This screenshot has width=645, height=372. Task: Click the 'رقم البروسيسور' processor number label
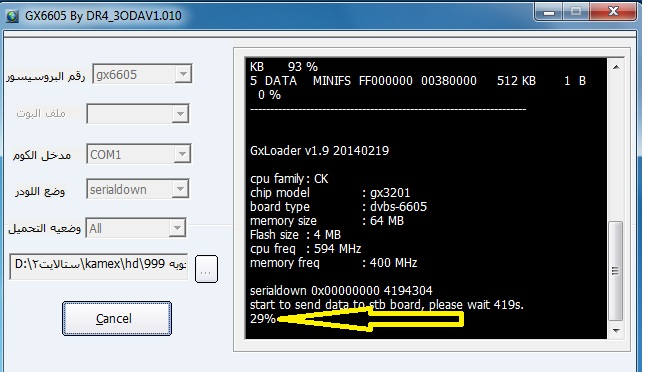(x=46, y=77)
